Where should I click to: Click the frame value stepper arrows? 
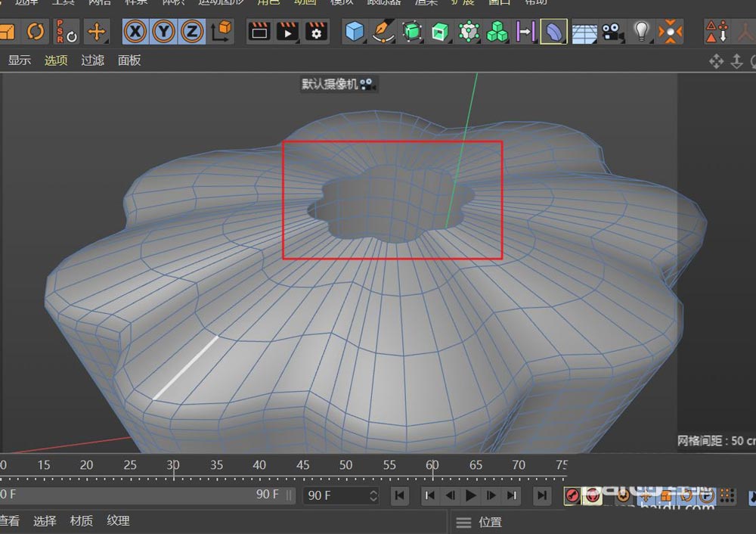point(372,497)
